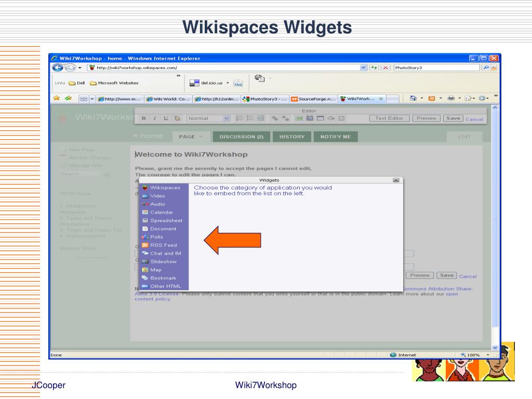Image resolution: width=532 pixels, height=399 pixels.
Task: Click the Bold button in Editor toolbar
Action: [144, 118]
